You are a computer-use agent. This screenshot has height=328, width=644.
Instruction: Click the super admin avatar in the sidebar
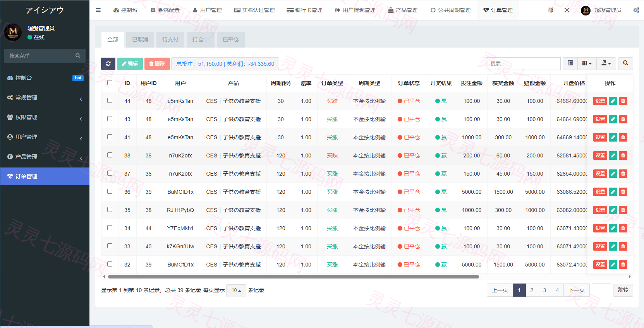point(13,32)
